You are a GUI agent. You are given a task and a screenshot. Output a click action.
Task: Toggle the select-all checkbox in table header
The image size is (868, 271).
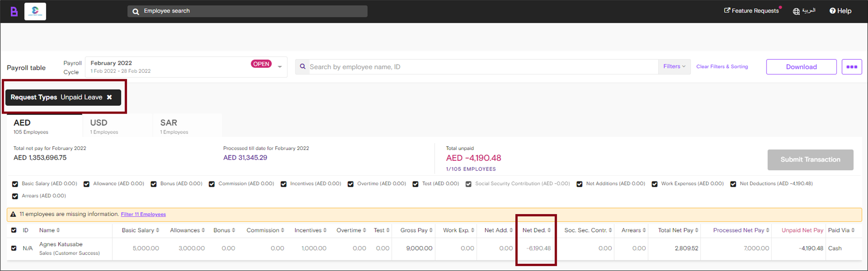pyautogui.click(x=14, y=230)
